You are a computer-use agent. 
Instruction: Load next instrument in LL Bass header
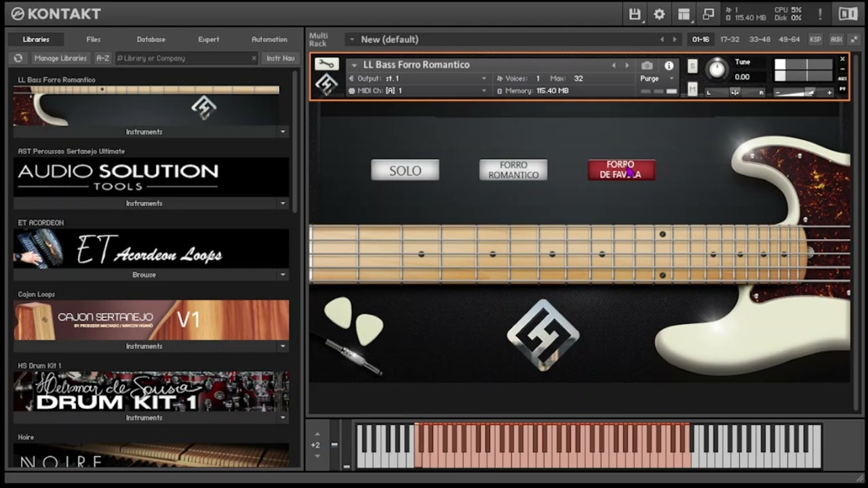pos(627,66)
